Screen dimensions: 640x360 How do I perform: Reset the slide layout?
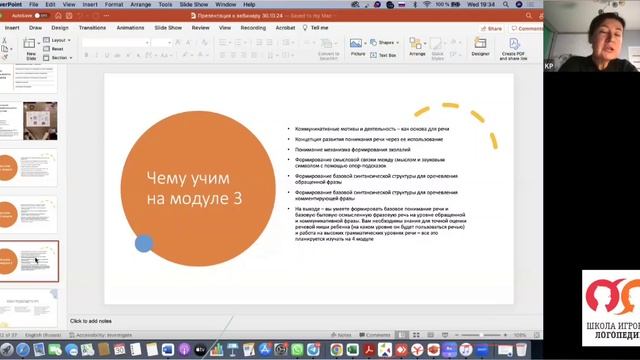click(53, 49)
